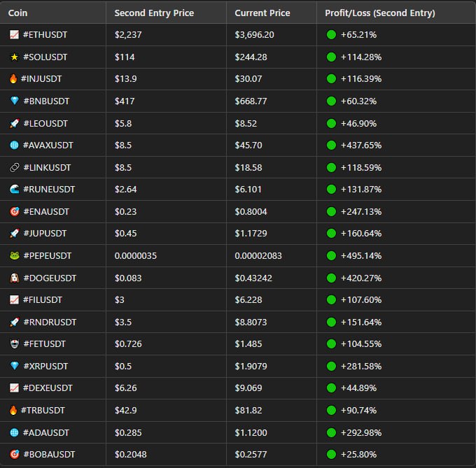
Task: Select the #ETHUSDT coin name
Action: click(x=45, y=34)
